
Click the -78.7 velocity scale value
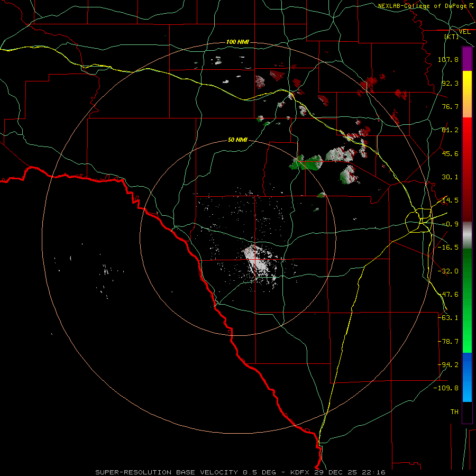(x=448, y=342)
